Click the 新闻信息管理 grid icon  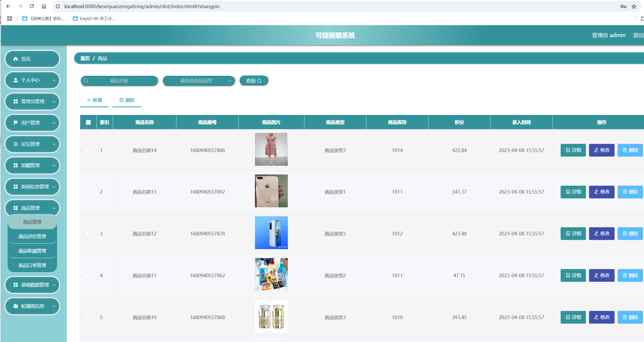point(16,187)
